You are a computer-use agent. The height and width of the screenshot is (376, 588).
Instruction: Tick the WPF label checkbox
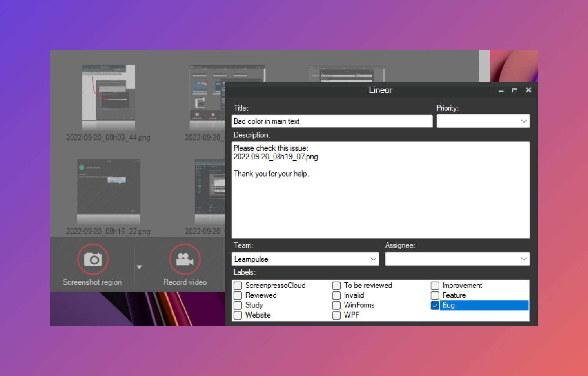[336, 315]
